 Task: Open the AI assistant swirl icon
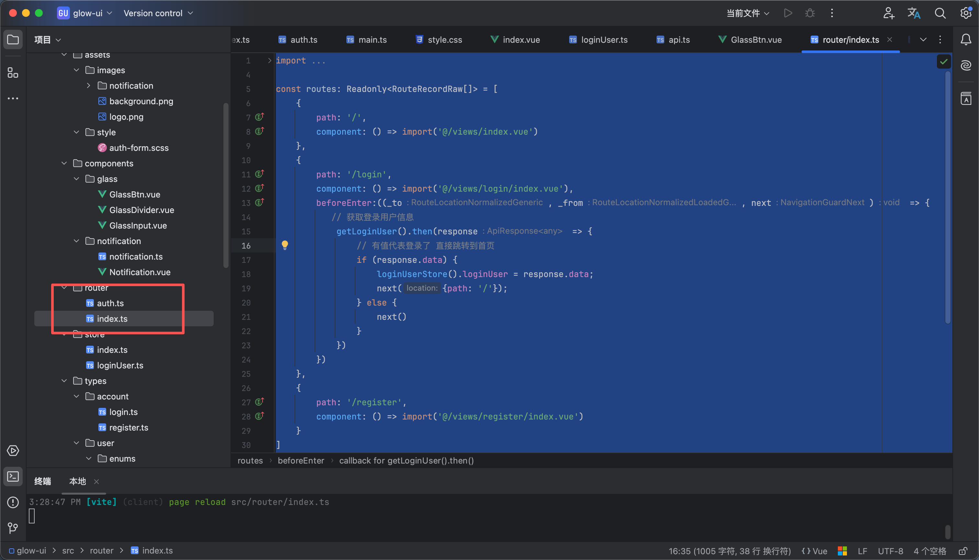(x=965, y=65)
